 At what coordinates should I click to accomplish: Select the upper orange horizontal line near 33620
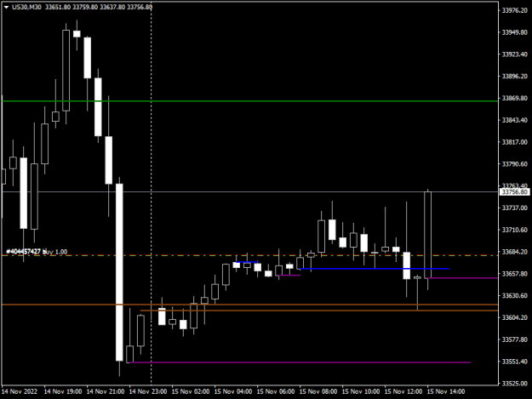250,305
